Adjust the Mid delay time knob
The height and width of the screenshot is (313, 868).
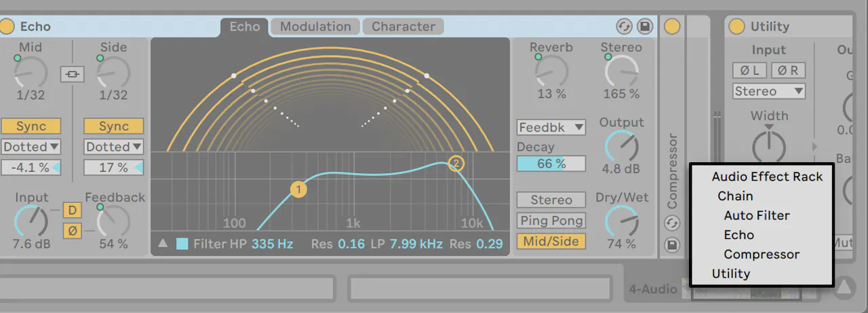pyautogui.click(x=31, y=73)
